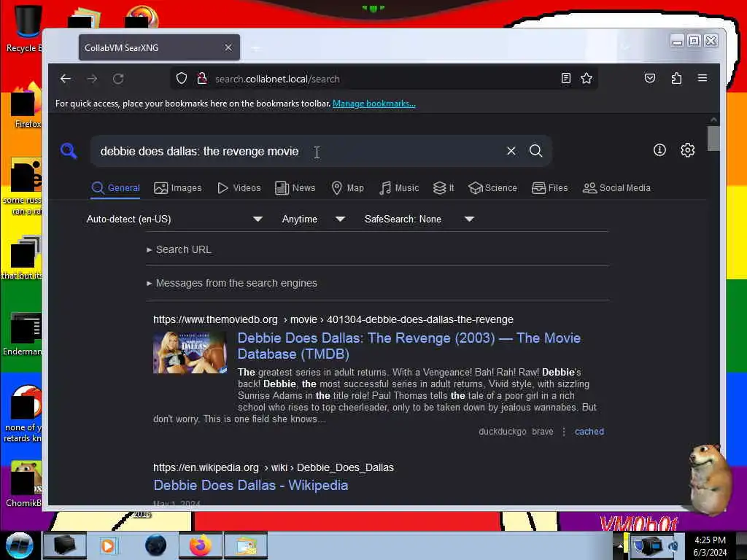Select the ChomikB desktop icon
Screen dimensions: 747x560
(x=25, y=484)
